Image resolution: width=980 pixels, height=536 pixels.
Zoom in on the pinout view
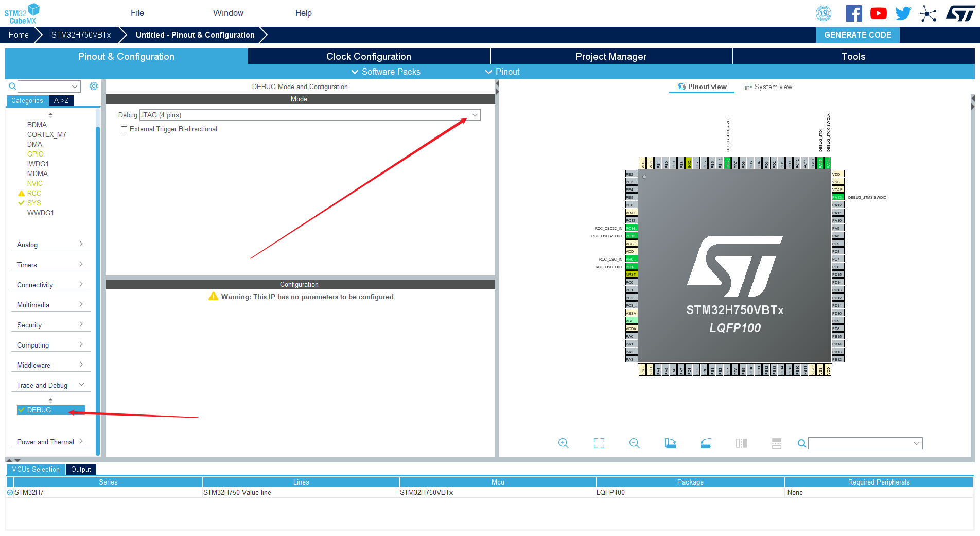(x=564, y=443)
